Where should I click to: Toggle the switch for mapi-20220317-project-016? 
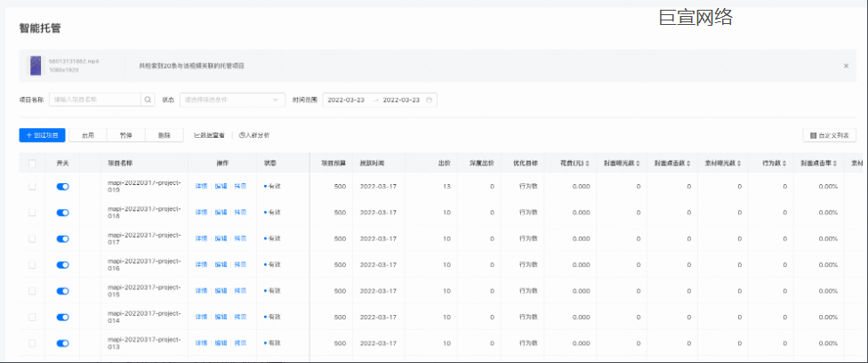[62, 264]
